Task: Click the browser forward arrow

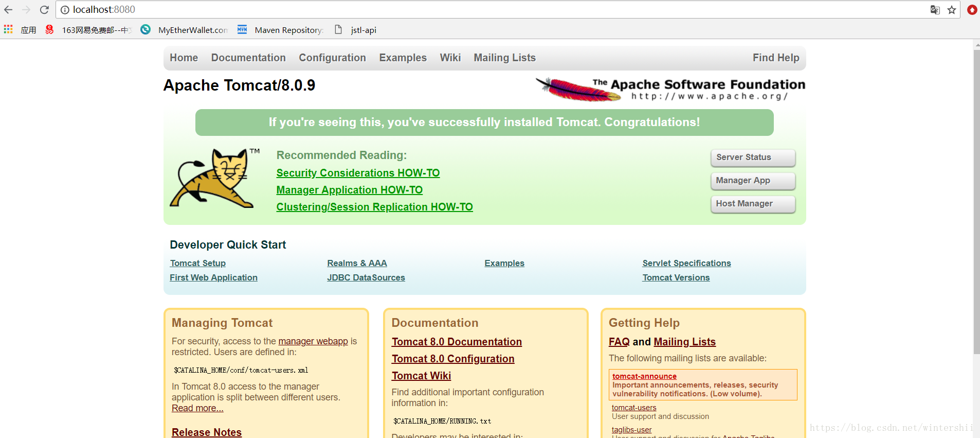Action: 26,10
